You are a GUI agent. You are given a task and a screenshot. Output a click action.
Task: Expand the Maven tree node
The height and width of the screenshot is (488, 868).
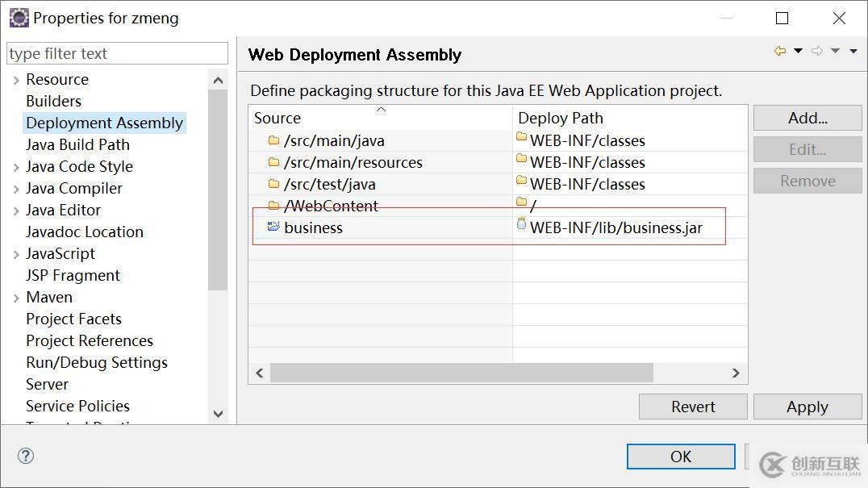(x=16, y=298)
